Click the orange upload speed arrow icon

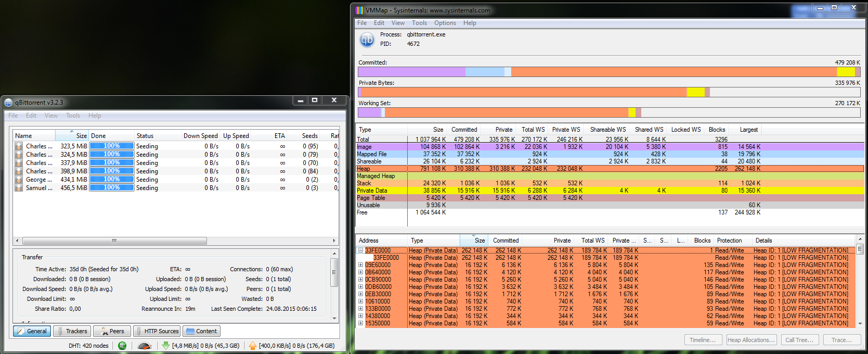pyautogui.click(x=253, y=346)
